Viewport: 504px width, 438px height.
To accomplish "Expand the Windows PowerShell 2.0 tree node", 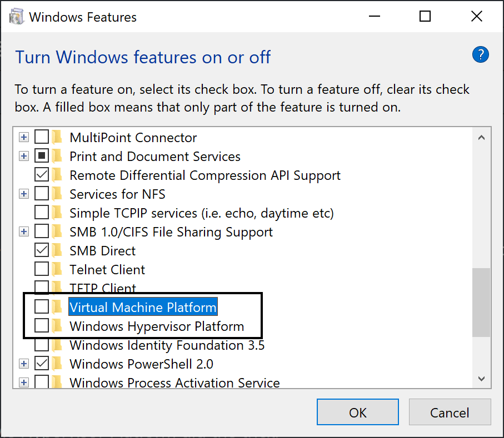I will (23, 364).
